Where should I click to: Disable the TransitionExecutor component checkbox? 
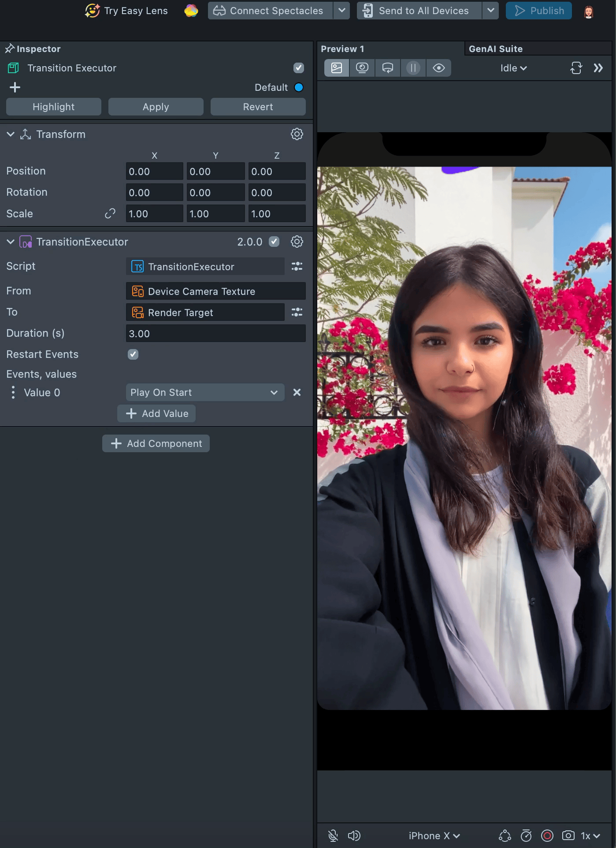click(274, 242)
